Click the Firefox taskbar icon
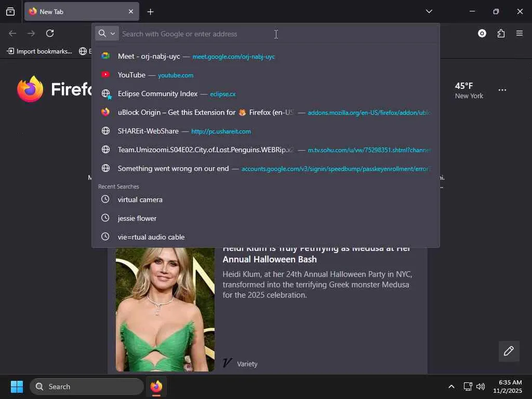532x399 pixels. pyautogui.click(x=156, y=387)
